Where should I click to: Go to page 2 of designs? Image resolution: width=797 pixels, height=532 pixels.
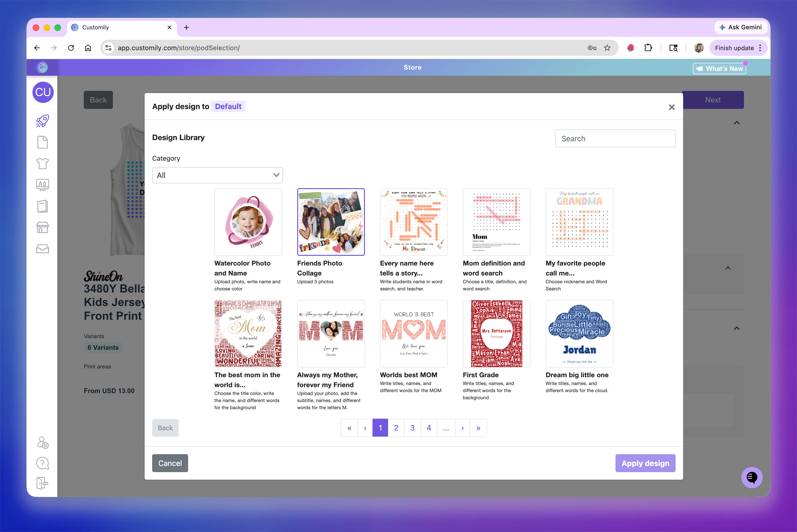396,428
